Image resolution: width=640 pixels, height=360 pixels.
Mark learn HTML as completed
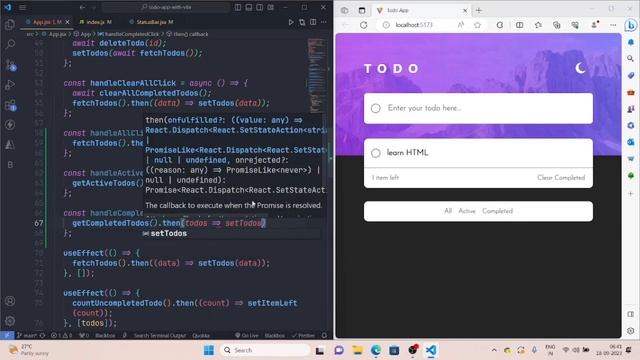pyautogui.click(x=376, y=153)
